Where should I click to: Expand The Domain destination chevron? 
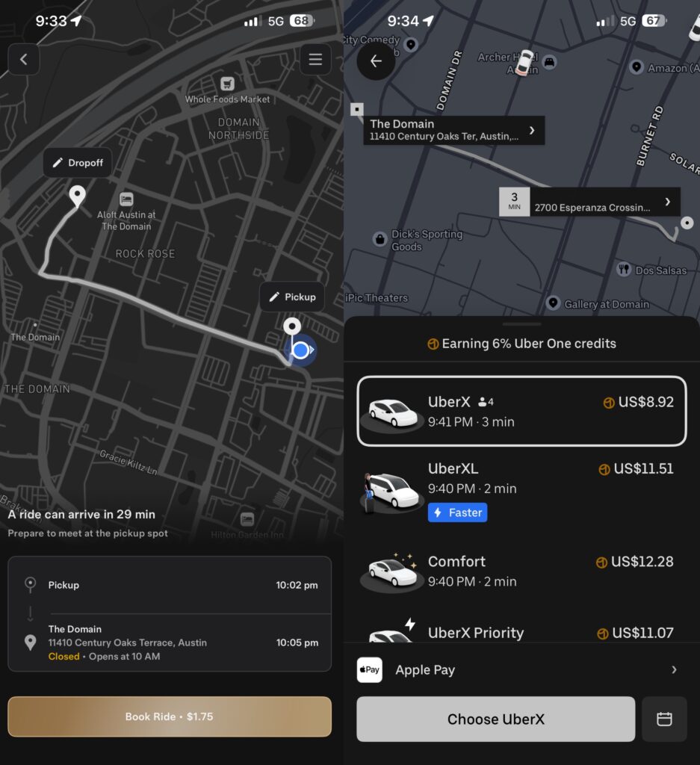(532, 130)
